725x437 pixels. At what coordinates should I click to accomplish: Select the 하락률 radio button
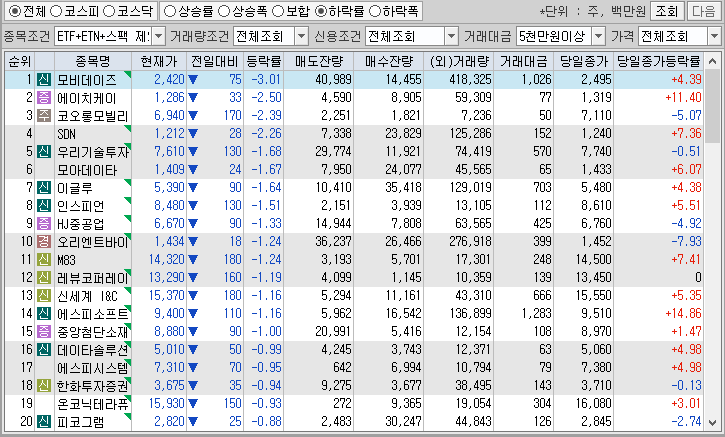pyautogui.click(x=320, y=11)
